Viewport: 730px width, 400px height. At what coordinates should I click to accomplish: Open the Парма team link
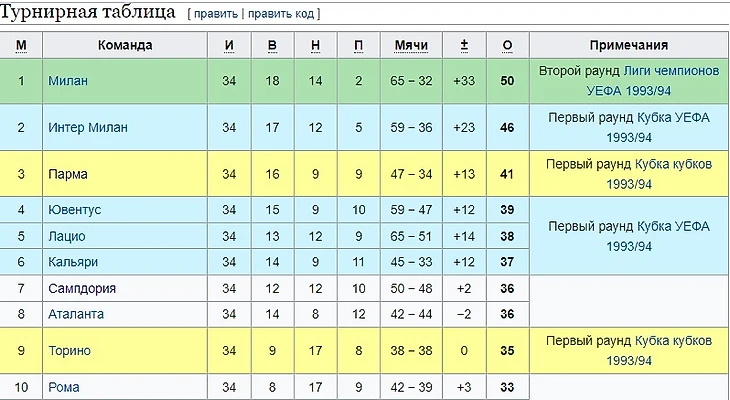coord(68,175)
